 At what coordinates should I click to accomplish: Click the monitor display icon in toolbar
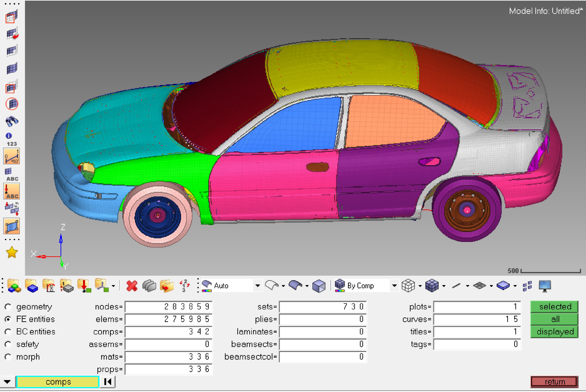[x=545, y=286]
